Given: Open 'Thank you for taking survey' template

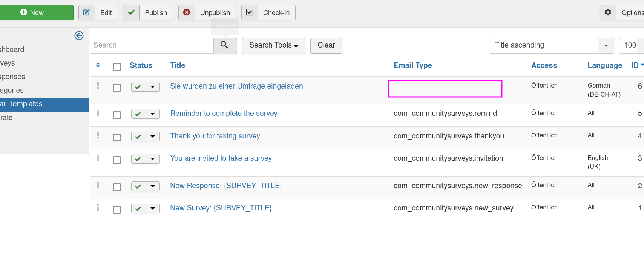Looking at the screenshot, I should (215, 136).
